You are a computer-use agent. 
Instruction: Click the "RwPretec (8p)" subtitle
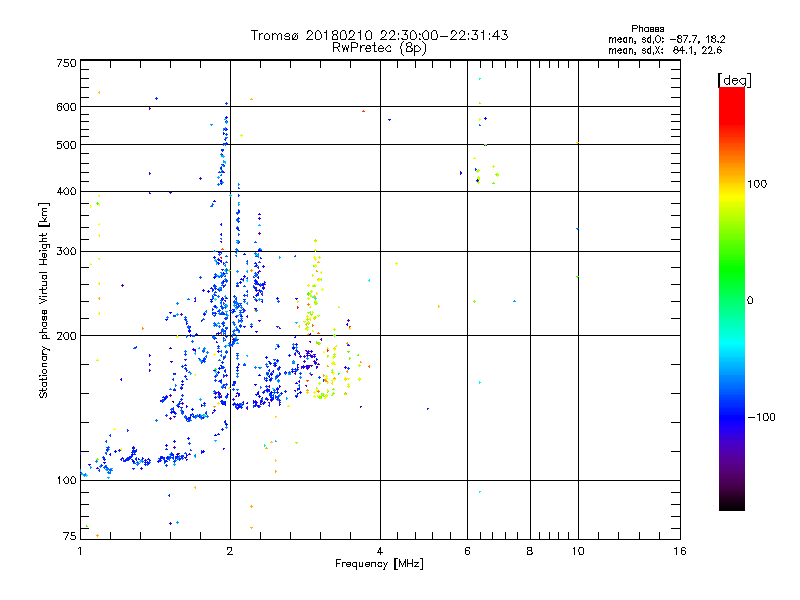coord(379,48)
